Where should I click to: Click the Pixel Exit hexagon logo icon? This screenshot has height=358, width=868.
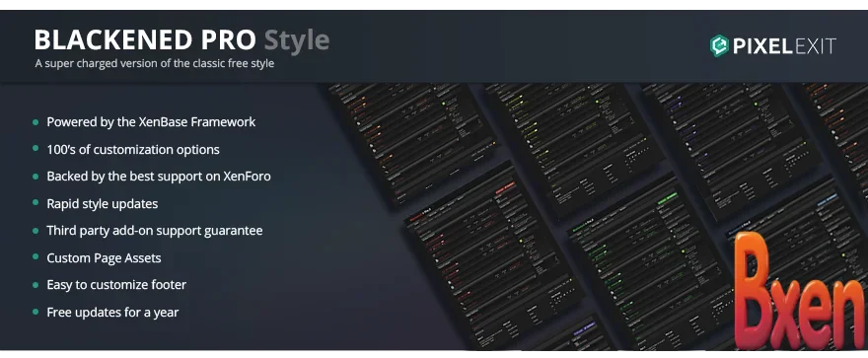click(719, 46)
